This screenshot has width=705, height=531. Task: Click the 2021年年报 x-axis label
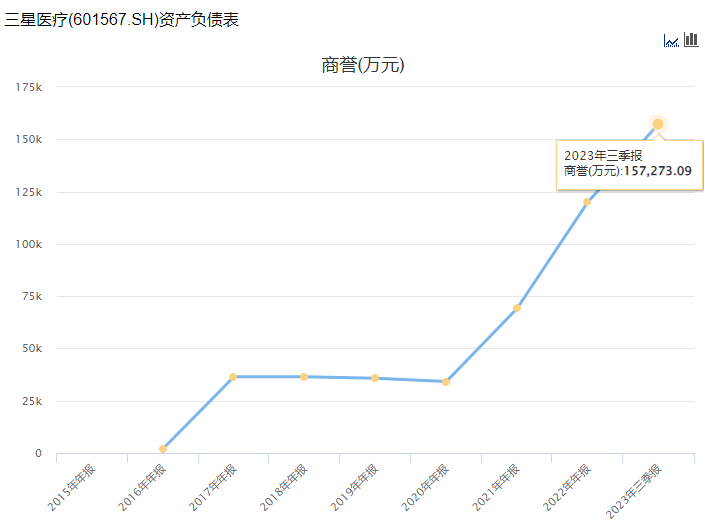(496, 487)
